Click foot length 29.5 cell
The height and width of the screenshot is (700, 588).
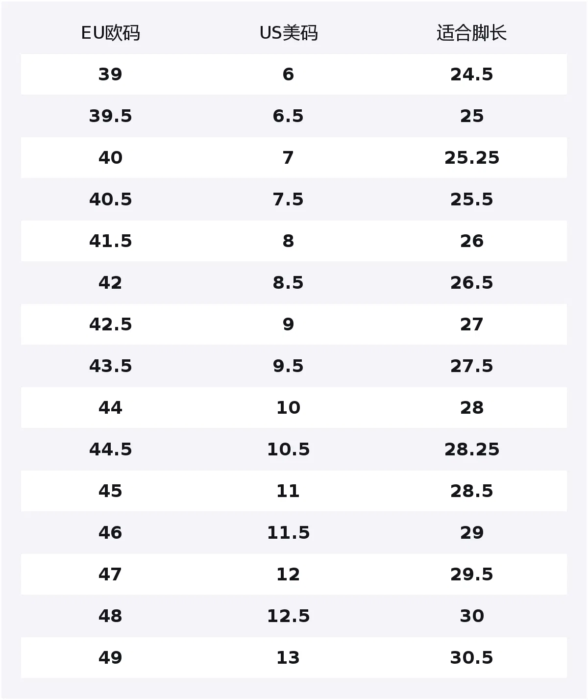point(471,575)
